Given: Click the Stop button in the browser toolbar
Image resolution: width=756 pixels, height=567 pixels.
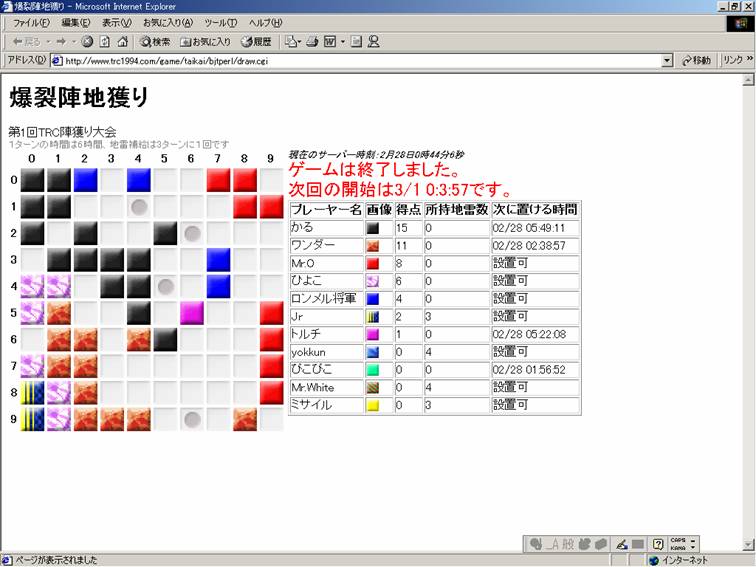Looking at the screenshot, I should [87, 42].
